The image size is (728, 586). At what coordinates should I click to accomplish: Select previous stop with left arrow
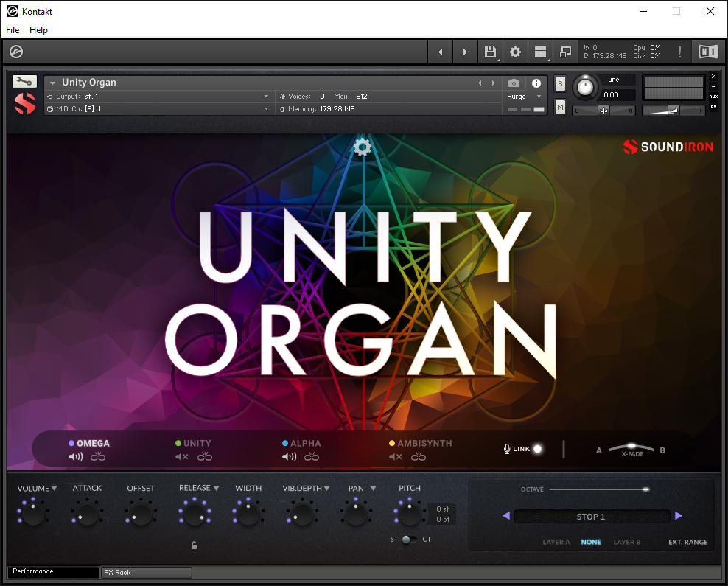[x=506, y=515]
